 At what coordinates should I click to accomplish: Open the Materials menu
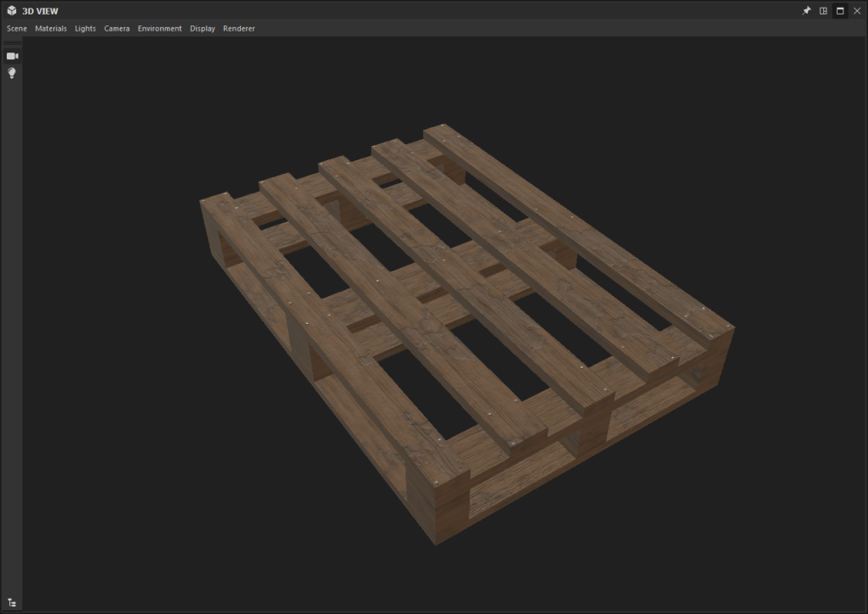pos(51,29)
